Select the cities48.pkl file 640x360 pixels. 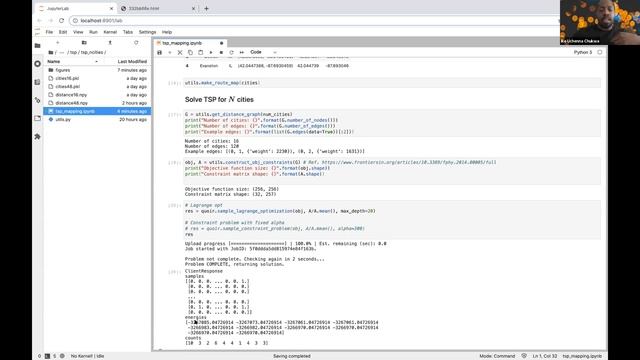[97, 87]
